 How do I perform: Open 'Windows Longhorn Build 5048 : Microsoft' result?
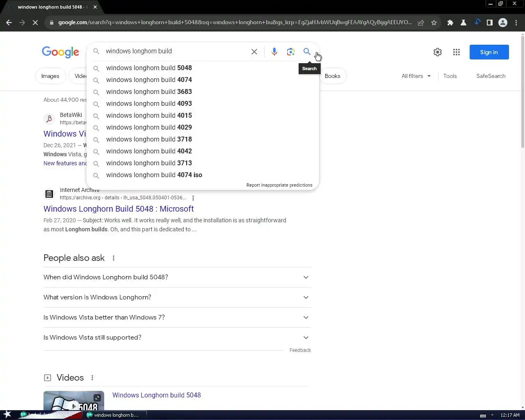pyautogui.click(x=119, y=209)
